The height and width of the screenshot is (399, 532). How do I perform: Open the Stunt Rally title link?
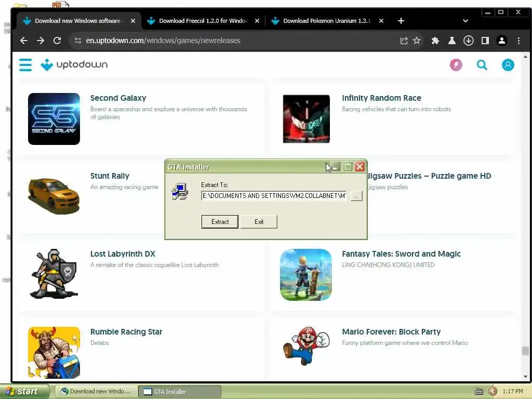(110, 176)
